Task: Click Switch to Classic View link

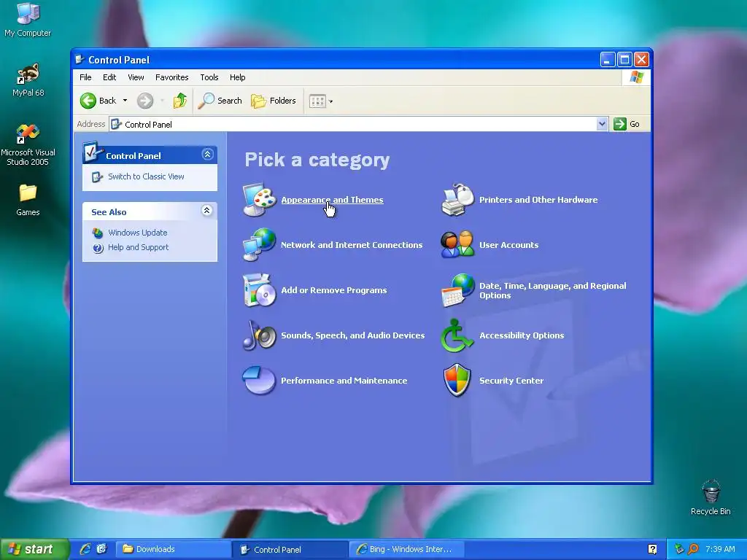Action: click(146, 176)
